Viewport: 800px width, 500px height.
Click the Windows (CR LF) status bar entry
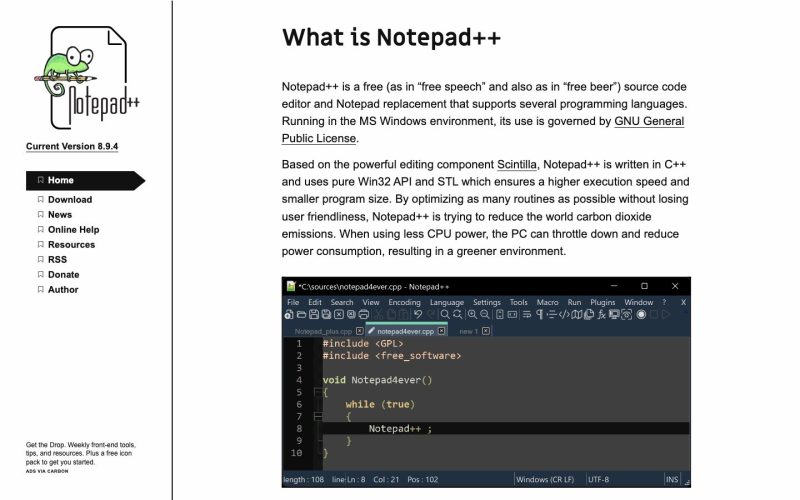(x=545, y=480)
